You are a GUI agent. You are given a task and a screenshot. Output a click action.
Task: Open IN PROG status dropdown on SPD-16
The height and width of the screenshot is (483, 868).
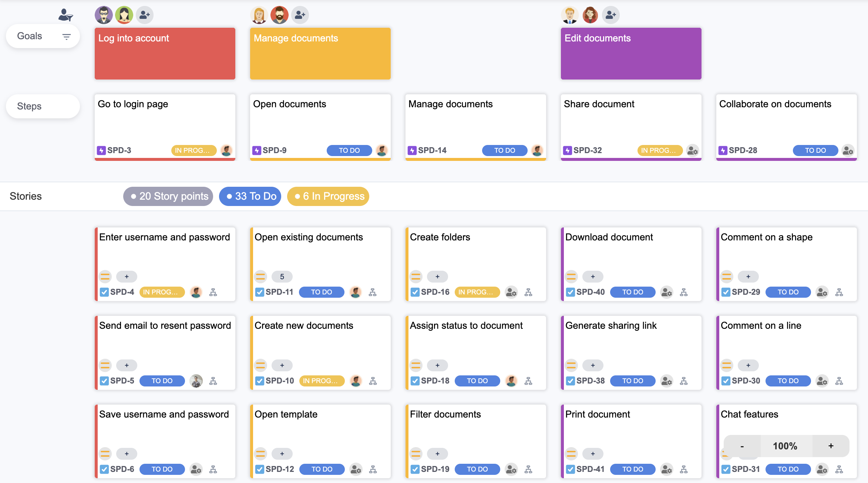pyautogui.click(x=477, y=292)
